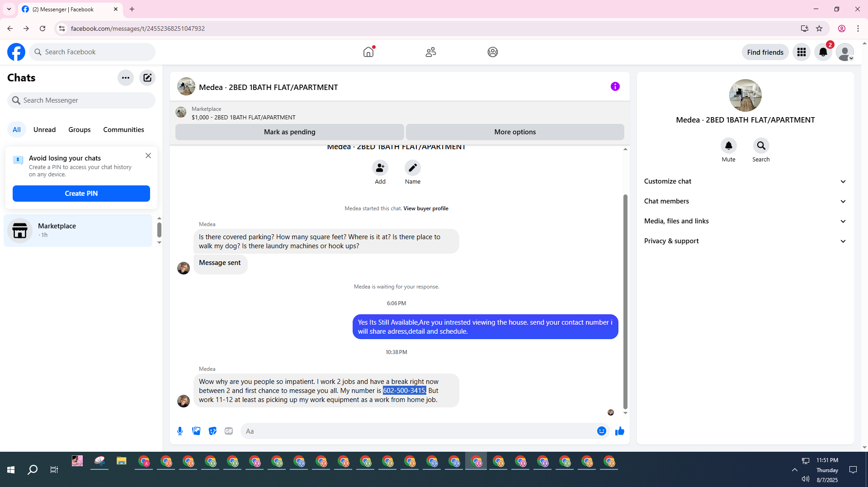This screenshot has height=487, width=868.
Task: Open Windows Start menu
Action: click(11, 470)
